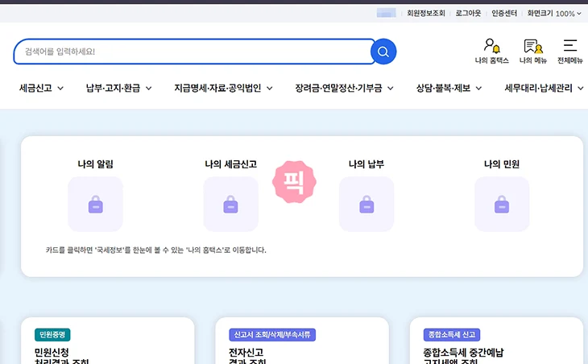Click lock card under 나의 민원
The height and width of the screenshot is (364, 588).
[502, 204]
